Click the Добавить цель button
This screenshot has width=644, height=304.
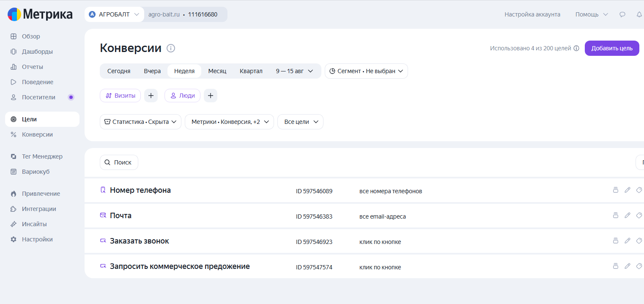(x=612, y=48)
